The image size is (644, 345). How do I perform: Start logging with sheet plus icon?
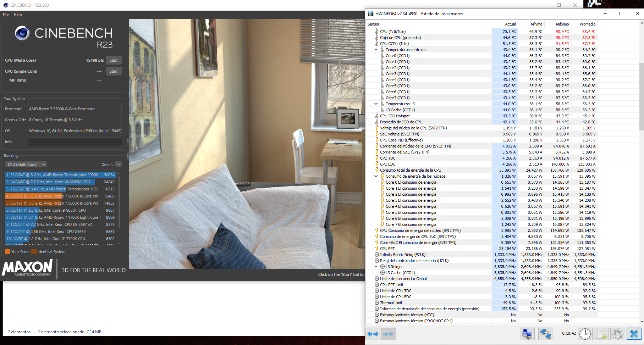click(601, 334)
